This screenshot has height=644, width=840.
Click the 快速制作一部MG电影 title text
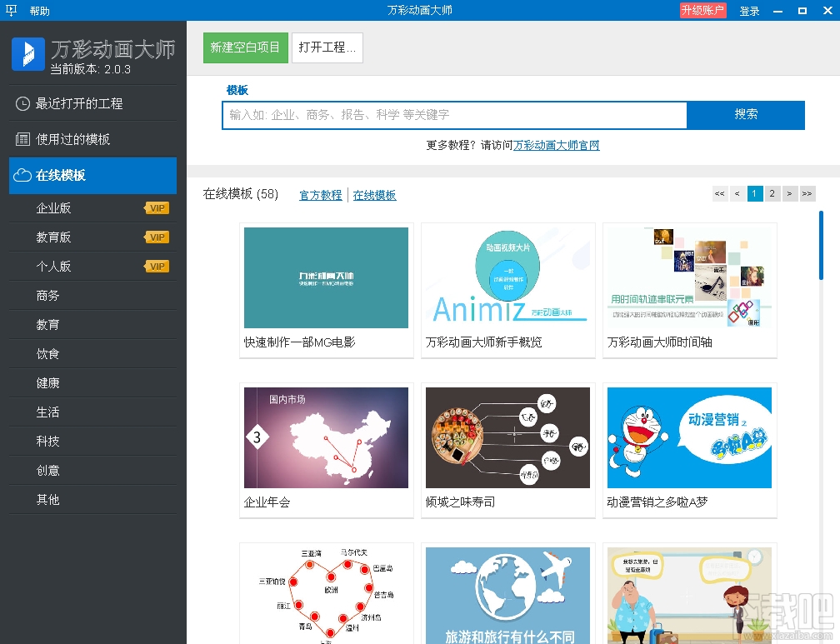click(299, 342)
